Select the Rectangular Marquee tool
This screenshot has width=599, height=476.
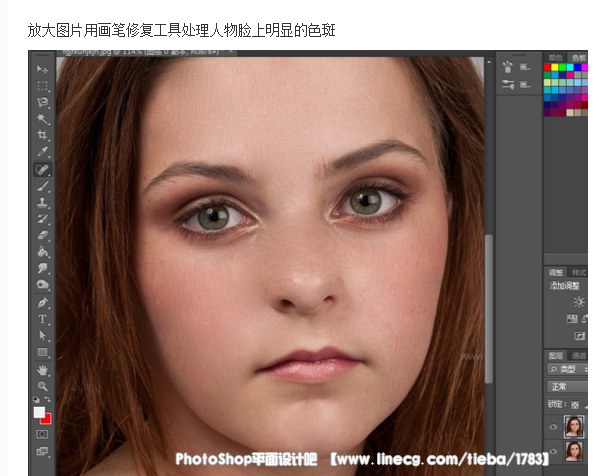coord(42,86)
